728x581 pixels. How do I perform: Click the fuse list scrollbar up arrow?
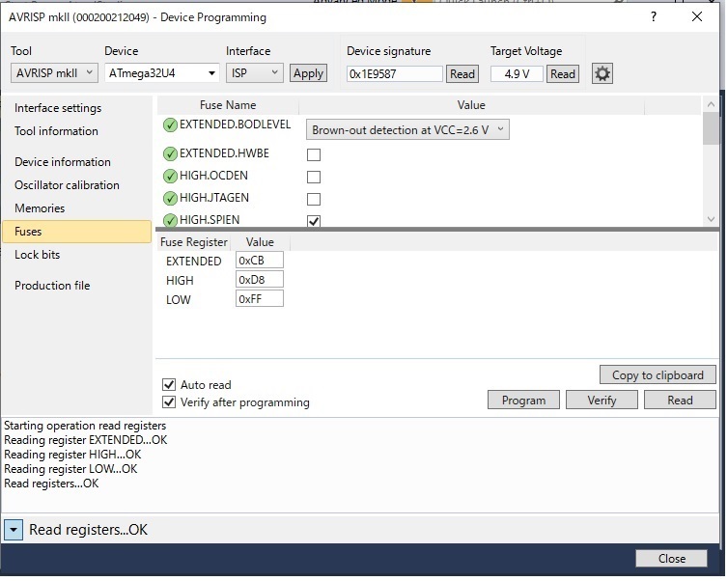[x=711, y=104]
